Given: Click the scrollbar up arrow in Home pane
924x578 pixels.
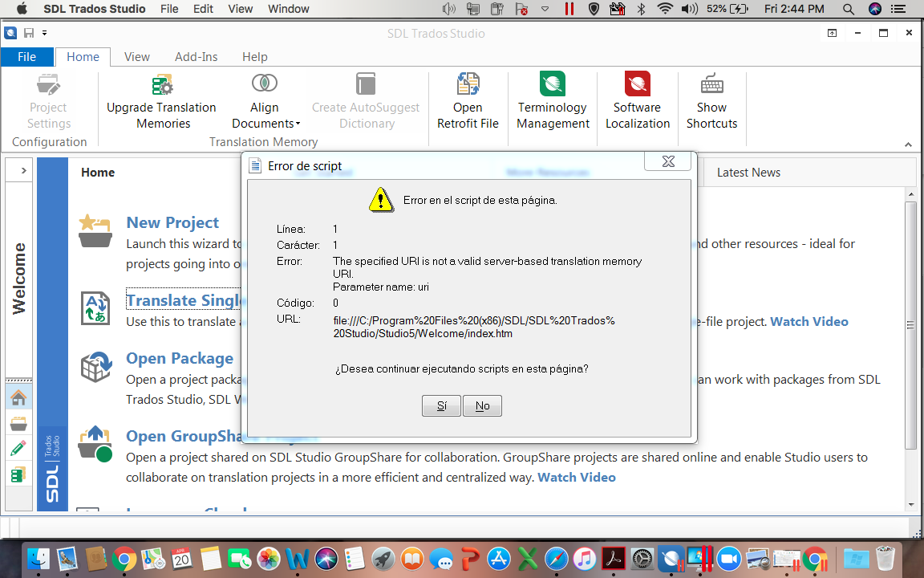Looking at the screenshot, I should (x=911, y=194).
